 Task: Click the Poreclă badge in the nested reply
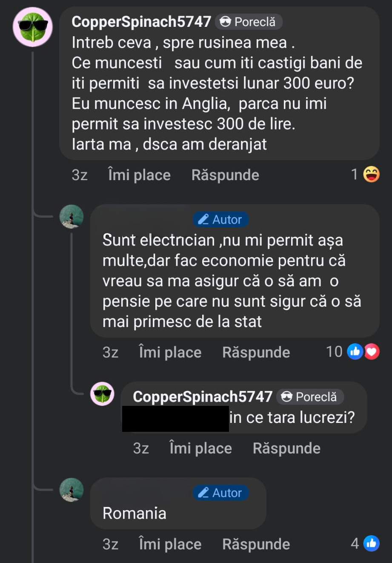click(x=310, y=397)
